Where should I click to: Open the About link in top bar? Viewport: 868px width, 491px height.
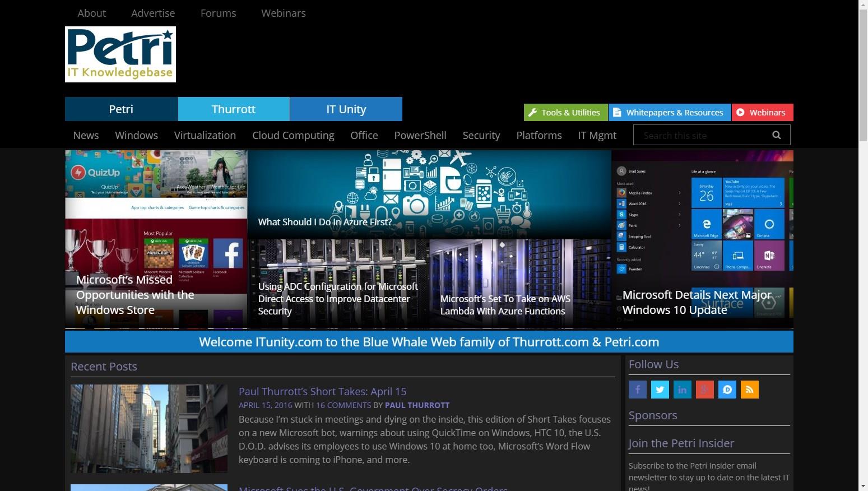92,13
